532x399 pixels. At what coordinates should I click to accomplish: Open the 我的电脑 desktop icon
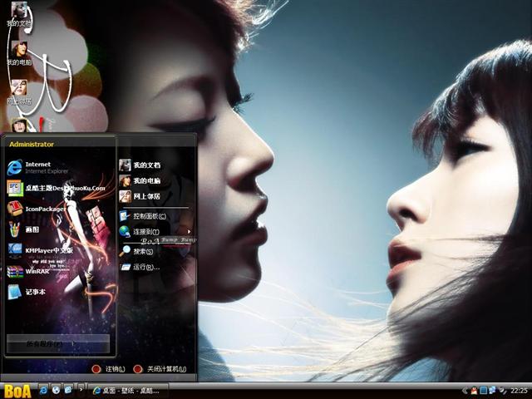[x=19, y=53]
